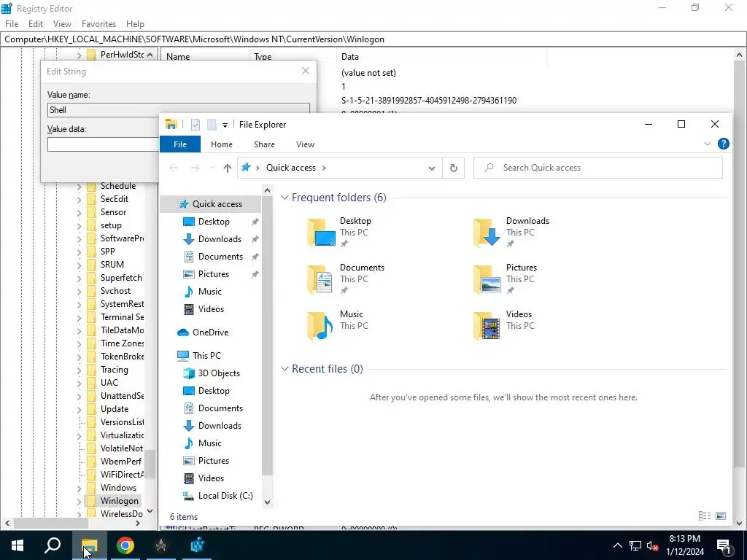Click the network tray icon
Image resolution: width=747 pixels, height=560 pixels.
coord(635,545)
